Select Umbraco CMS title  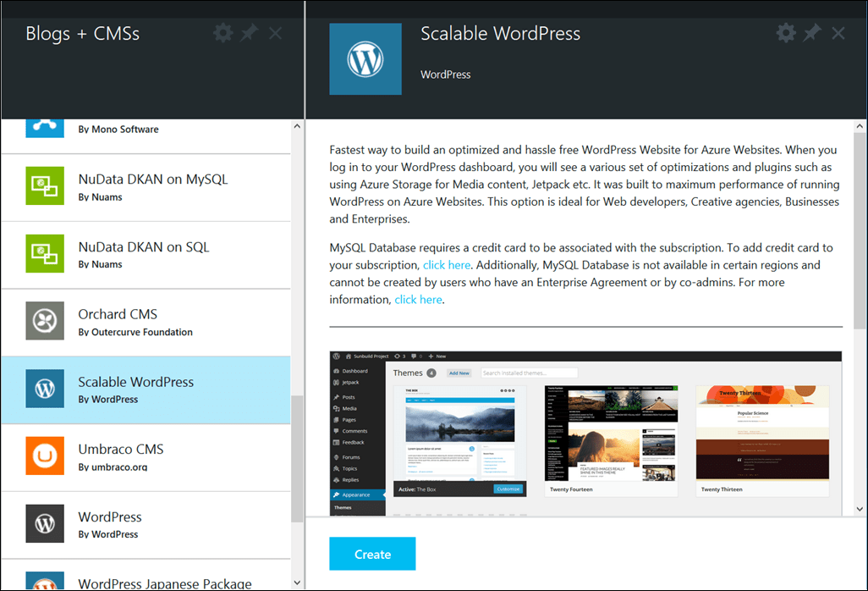121,450
